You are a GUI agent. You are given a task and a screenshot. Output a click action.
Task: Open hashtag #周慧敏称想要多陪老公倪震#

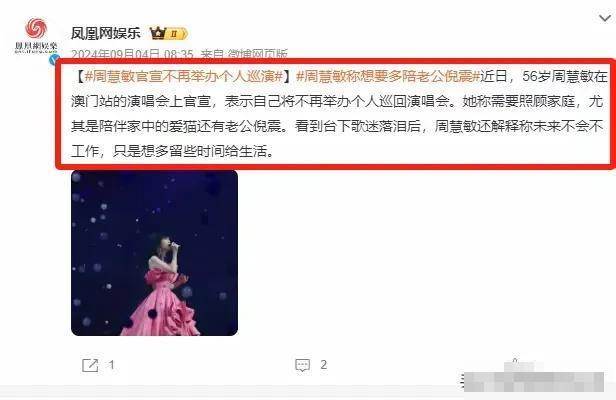(x=388, y=76)
